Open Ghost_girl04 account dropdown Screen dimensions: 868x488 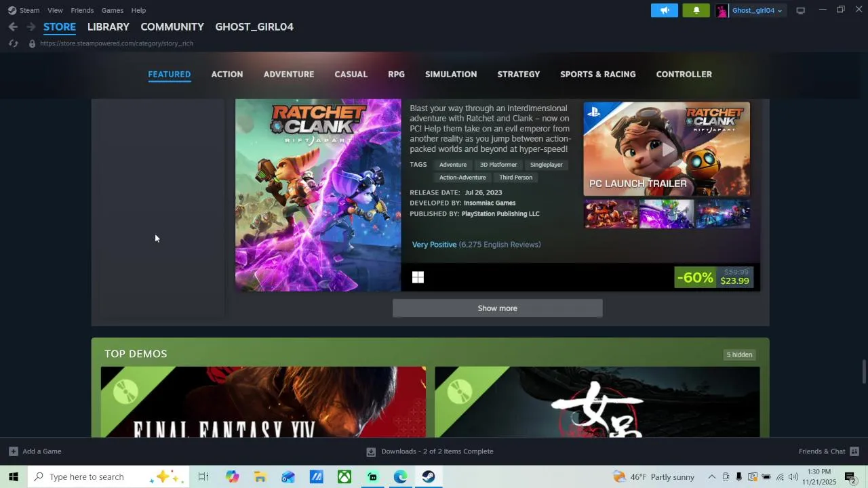click(757, 10)
